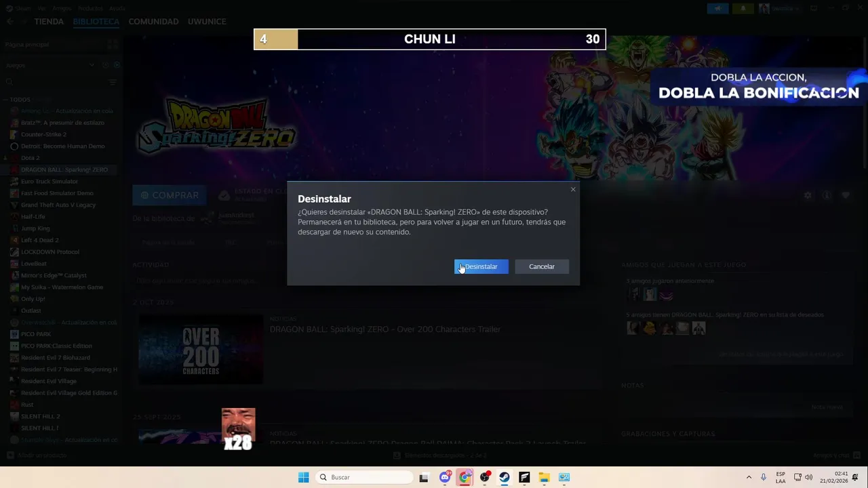Select Fast Food Simulator Demo
The height and width of the screenshot is (488, 868).
(x=57, y=193)
